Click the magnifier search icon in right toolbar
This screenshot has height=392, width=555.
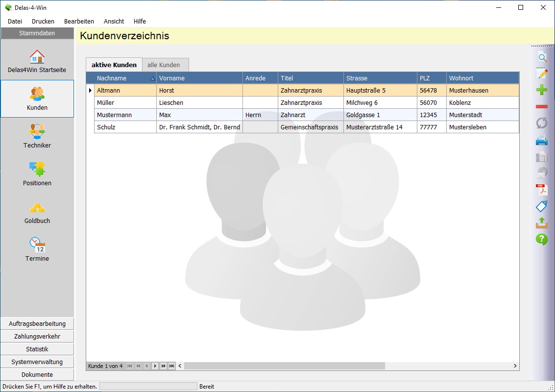542,57
